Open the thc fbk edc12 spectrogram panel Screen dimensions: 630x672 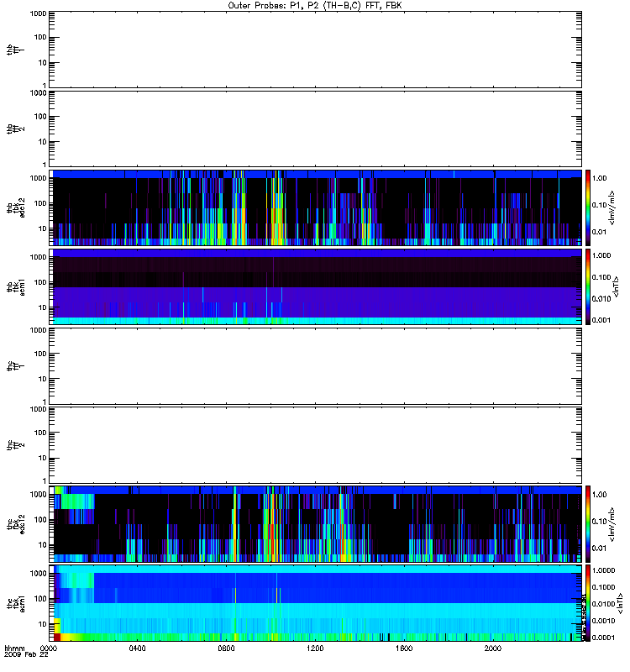316,523
